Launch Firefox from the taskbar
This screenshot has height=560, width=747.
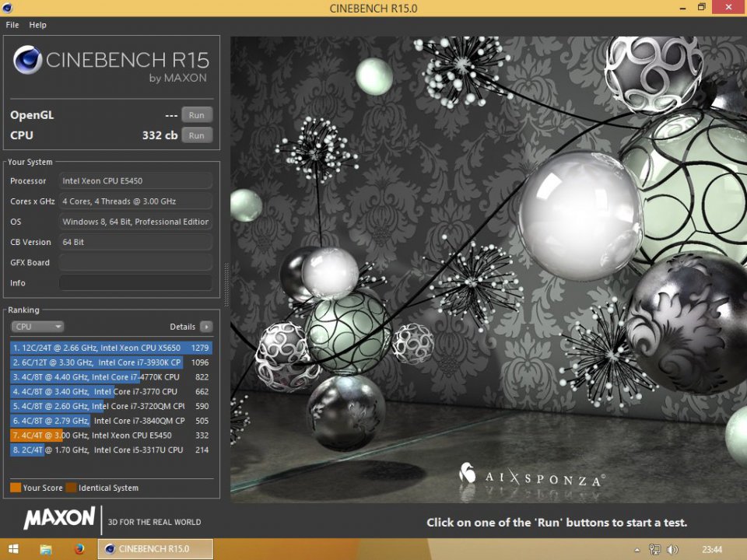79,549
